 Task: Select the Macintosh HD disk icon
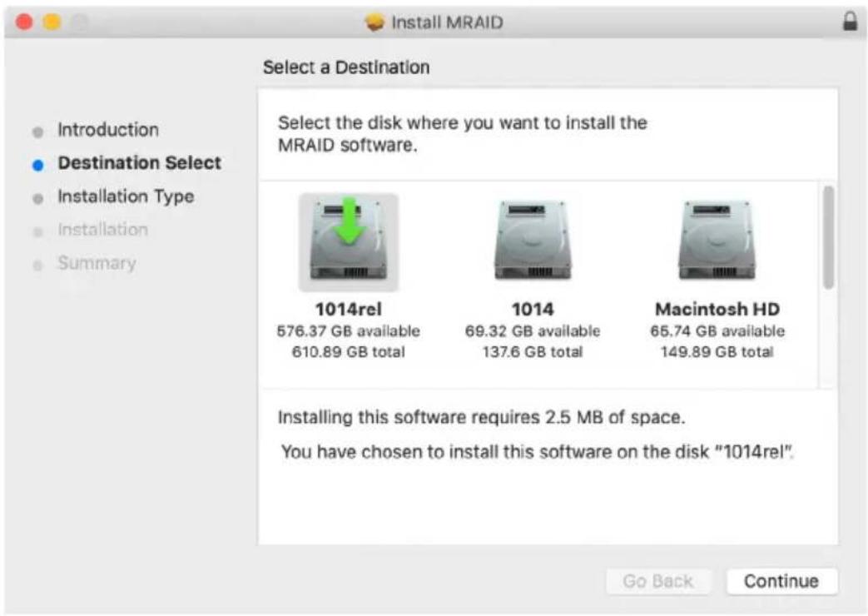717,241
